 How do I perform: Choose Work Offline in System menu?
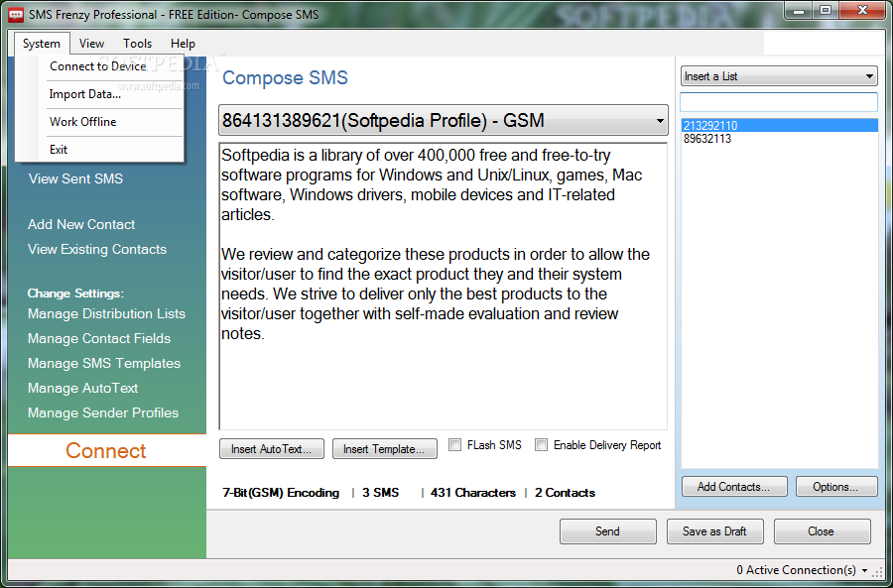point(83,122)
